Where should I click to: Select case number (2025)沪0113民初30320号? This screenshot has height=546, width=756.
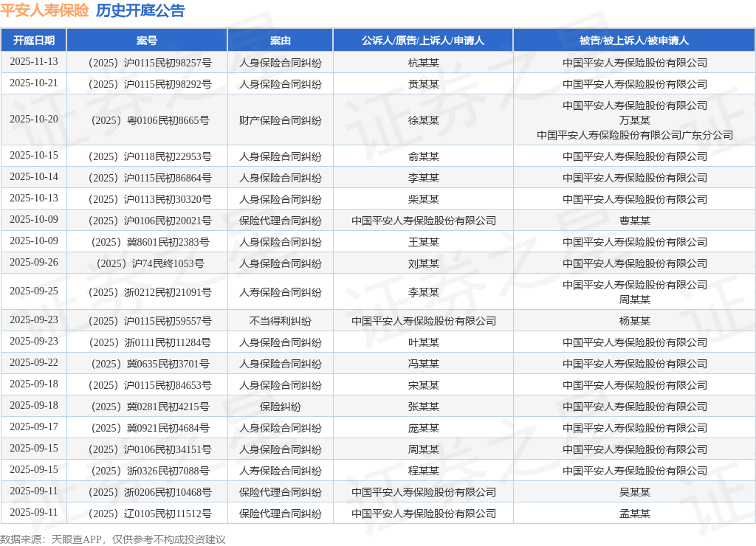(150, 199)
